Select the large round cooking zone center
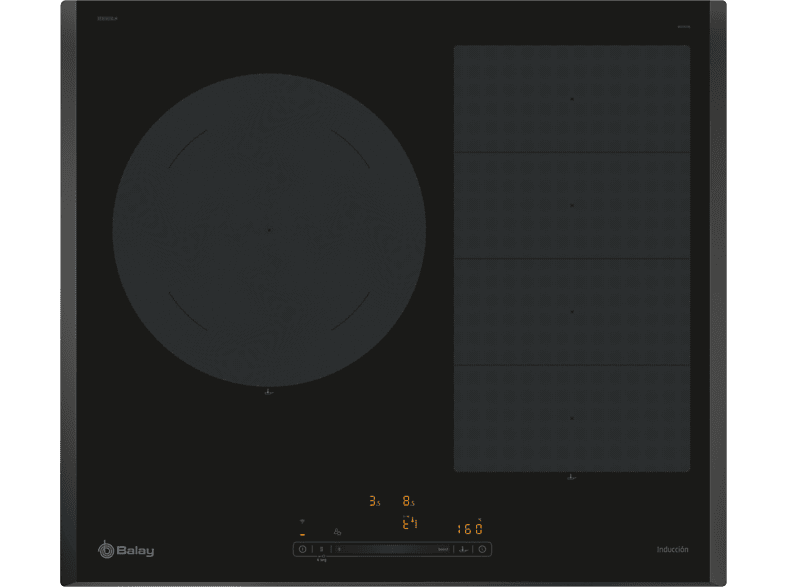The height and width of the screenshot is (587, 786). point(269,229)
